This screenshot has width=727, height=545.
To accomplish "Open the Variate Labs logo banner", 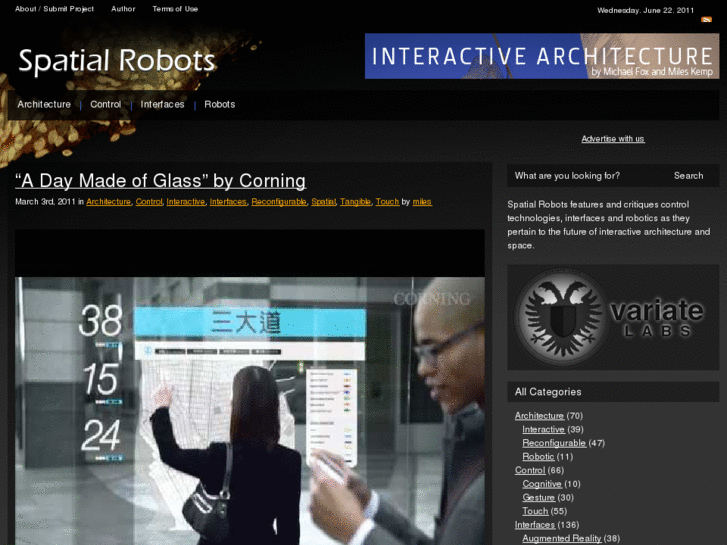I will pos(613,317).
